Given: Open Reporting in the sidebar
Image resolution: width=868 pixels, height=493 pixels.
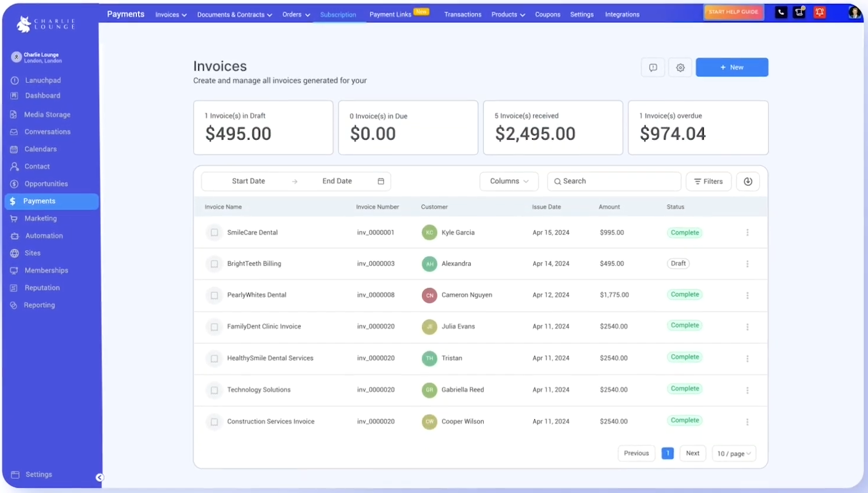Looking at the screenshot, I should [x=39, y=305].
